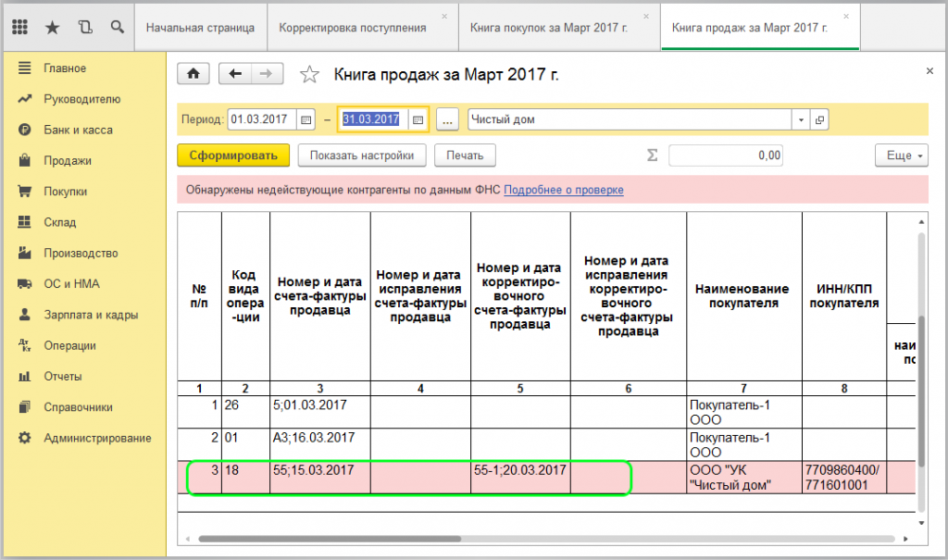Open the sections menu grid icon
Viewport: 948px width, 560px height.
pos(19,27)
